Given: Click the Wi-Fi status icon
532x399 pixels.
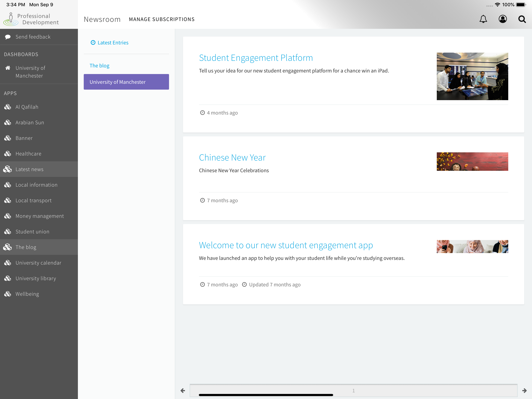Looking at the screenshot, I should coord(497,4).
